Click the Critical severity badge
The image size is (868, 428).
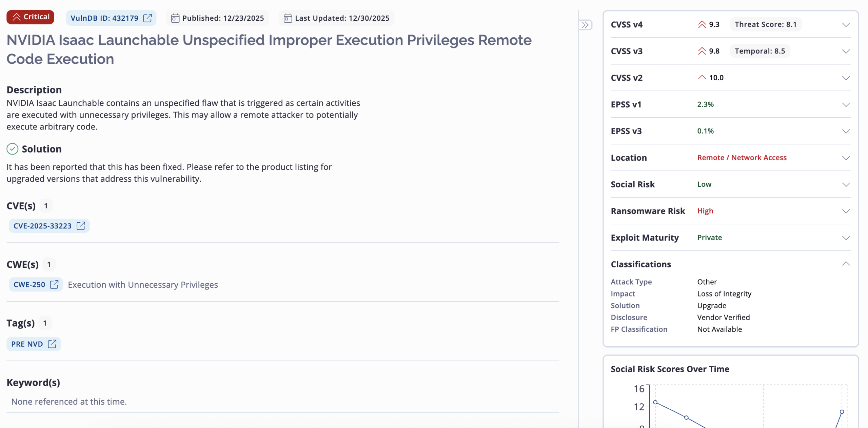[31, 17]
